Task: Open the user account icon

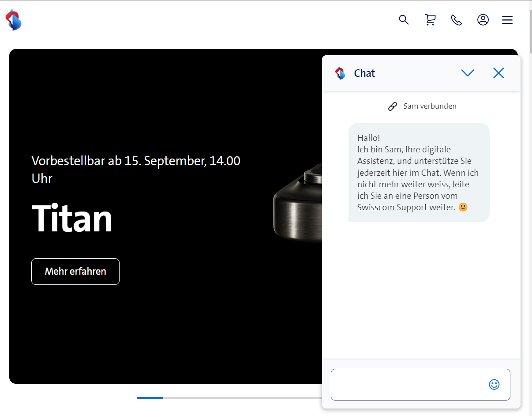Action: click(483, 20)
